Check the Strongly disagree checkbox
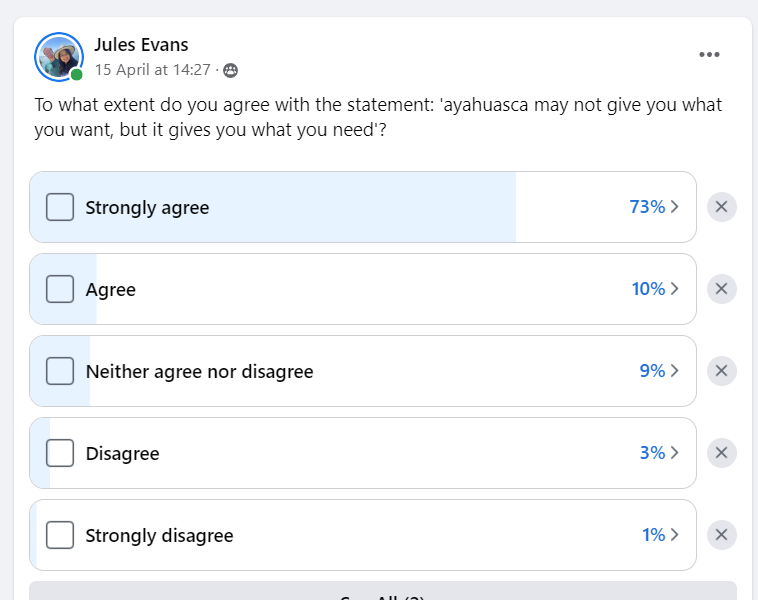Image resolution: width=758 pixels, height=600 pixels. (x=60, y=535)
